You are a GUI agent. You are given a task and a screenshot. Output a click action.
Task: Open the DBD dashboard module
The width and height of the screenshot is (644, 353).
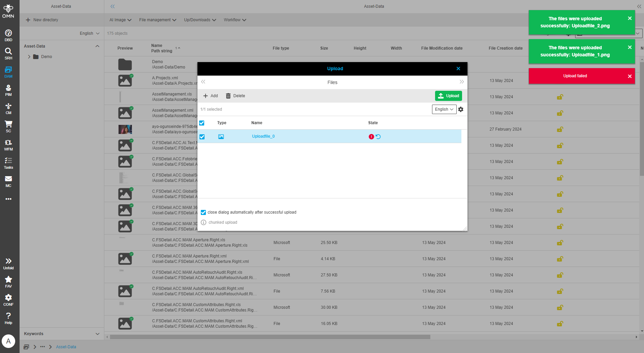coord(8,35)
